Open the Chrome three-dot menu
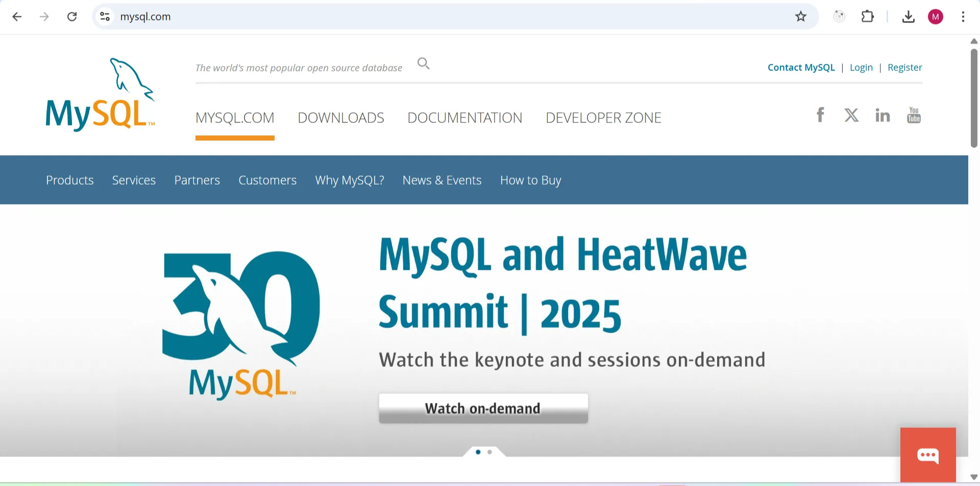The image size is (980, 486). [x=963, y=17]
